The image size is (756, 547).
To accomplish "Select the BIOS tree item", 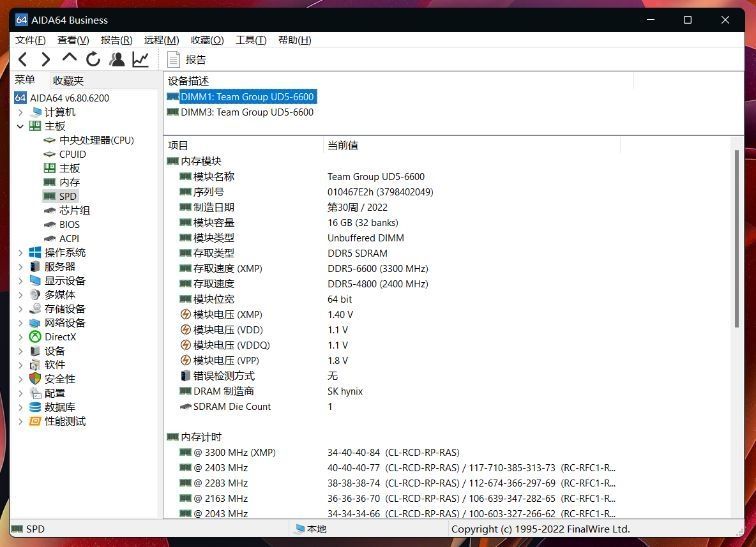I will [x=69, y=225].
